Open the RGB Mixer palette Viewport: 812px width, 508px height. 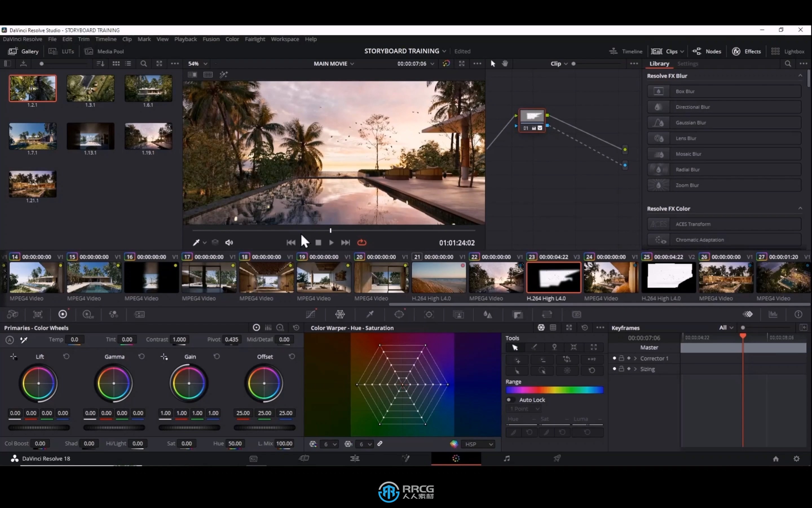[x=113, y=314]
